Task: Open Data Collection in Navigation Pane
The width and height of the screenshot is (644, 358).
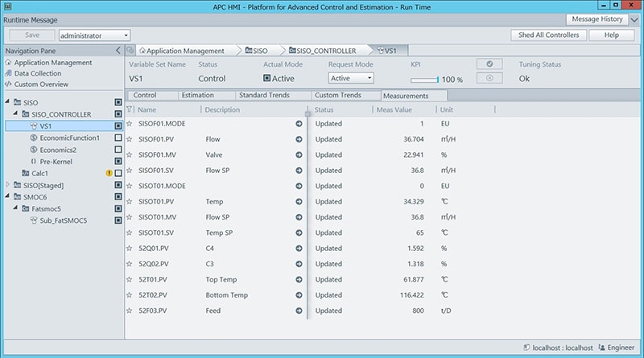Action: pos(38,73)
